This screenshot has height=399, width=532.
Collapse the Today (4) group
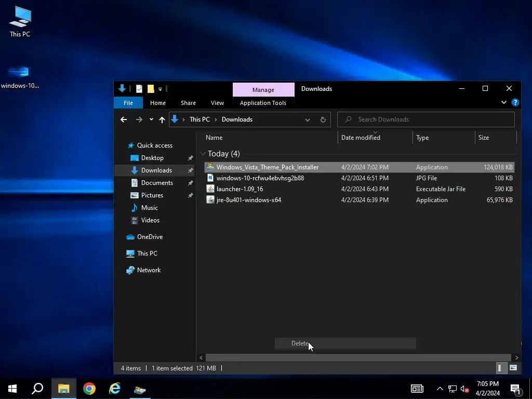[203, 154]
